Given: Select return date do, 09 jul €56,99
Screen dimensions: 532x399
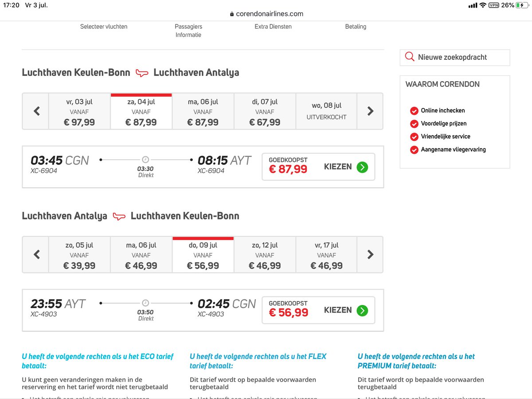Looking at the screenshot, I should coord(203,254).
